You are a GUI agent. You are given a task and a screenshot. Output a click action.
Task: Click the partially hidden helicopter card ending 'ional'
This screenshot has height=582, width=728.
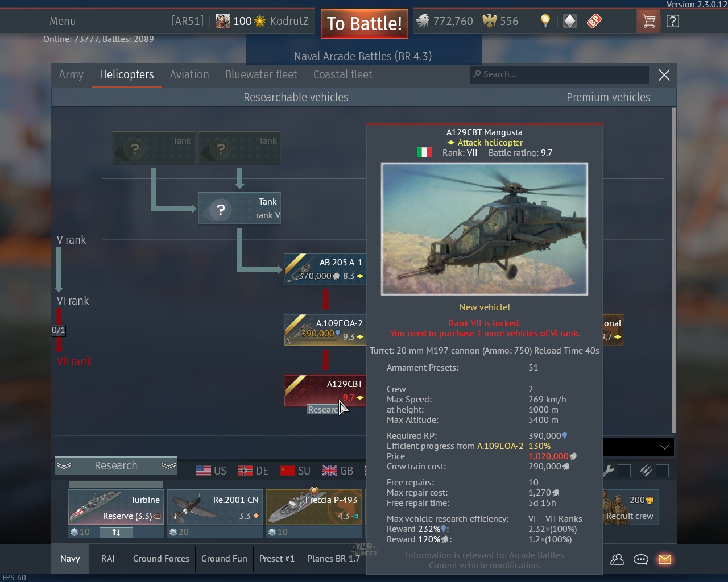(613, 330)
